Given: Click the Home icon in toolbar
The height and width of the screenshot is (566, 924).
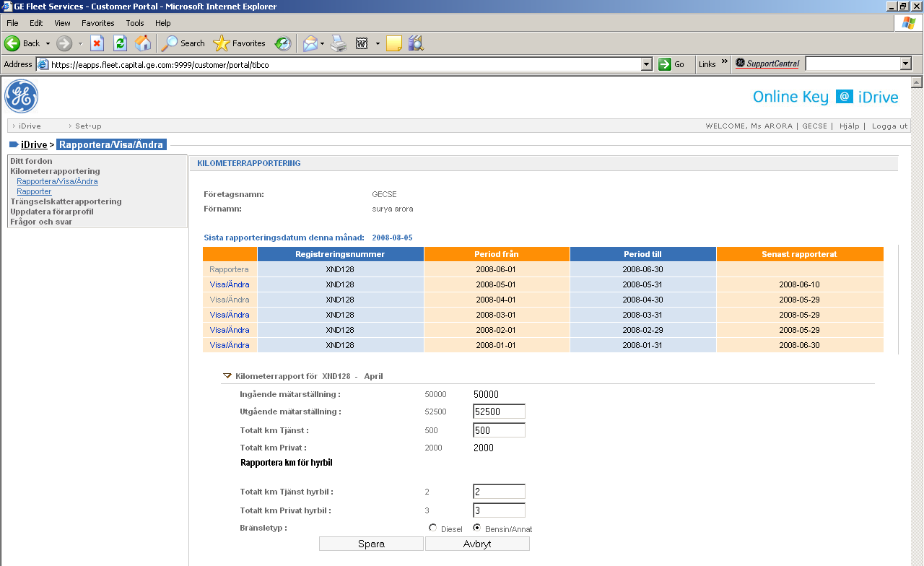Looking at the screenshot, I should point(144,43).
